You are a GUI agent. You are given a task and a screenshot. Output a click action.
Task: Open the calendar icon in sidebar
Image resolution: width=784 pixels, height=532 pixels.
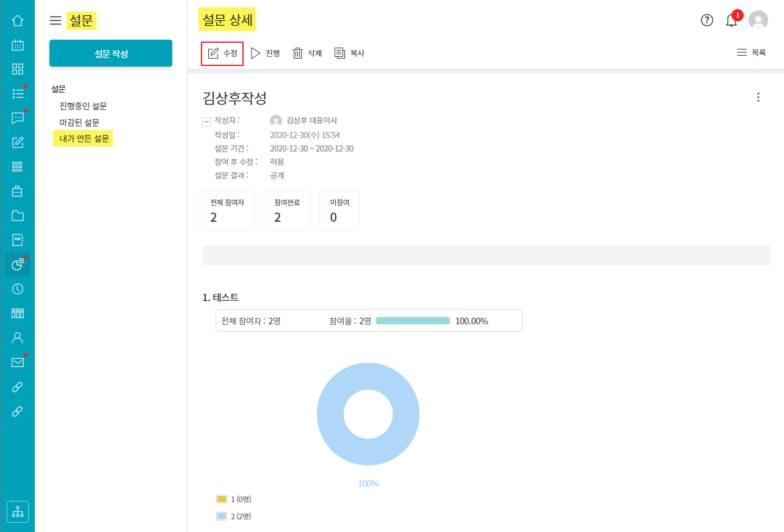(18, 45)
